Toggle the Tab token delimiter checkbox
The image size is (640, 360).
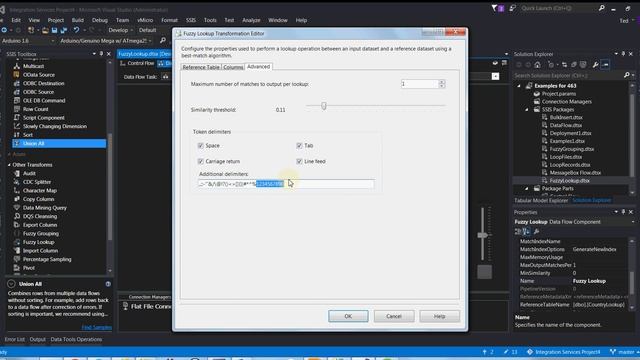click(299, 146)
